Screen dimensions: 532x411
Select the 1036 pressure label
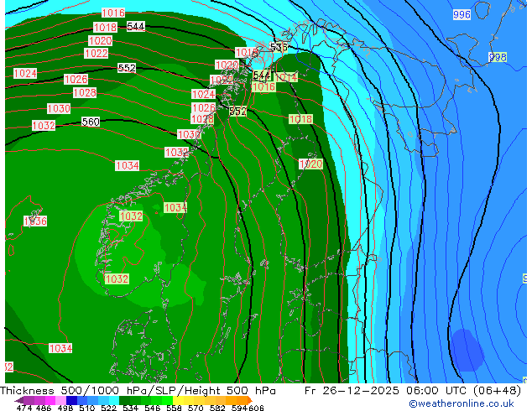coord(35,221)
